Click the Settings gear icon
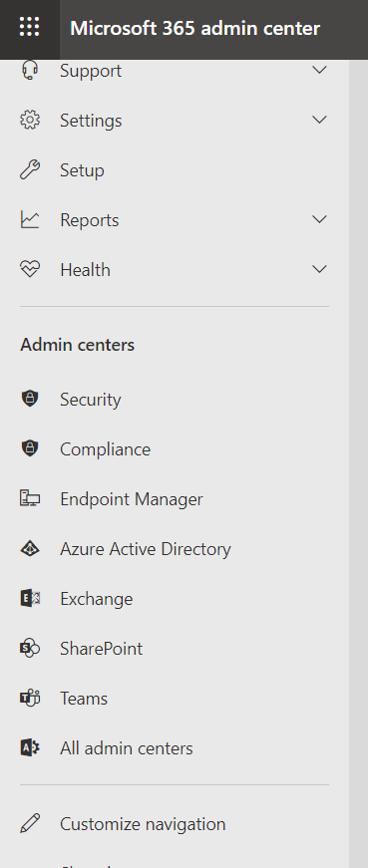The width and height of the screenshot is (368, 868). [x=30, y=121]
